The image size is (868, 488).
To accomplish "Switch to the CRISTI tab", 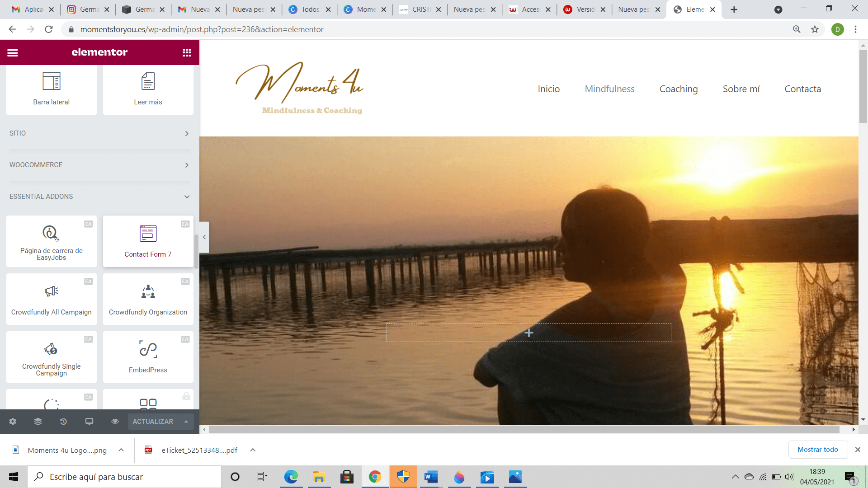I will (420, 9).
